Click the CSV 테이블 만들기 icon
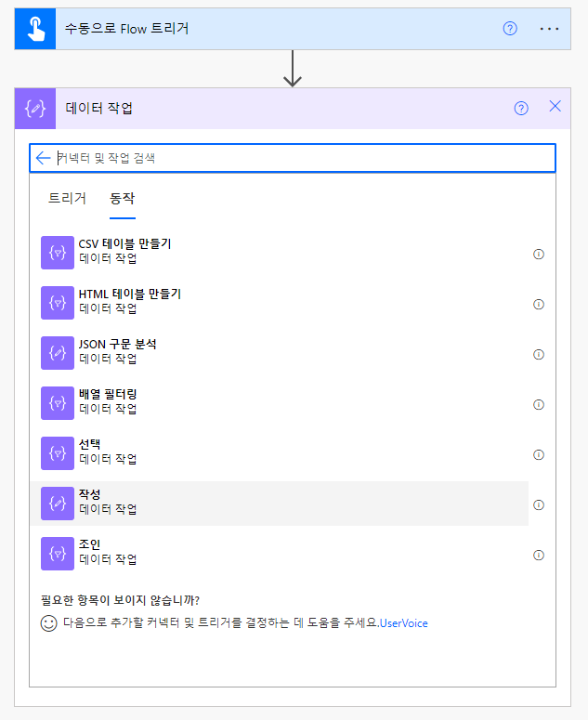The image size is (588, 720). pyautogui.click(x=58, y=253)
